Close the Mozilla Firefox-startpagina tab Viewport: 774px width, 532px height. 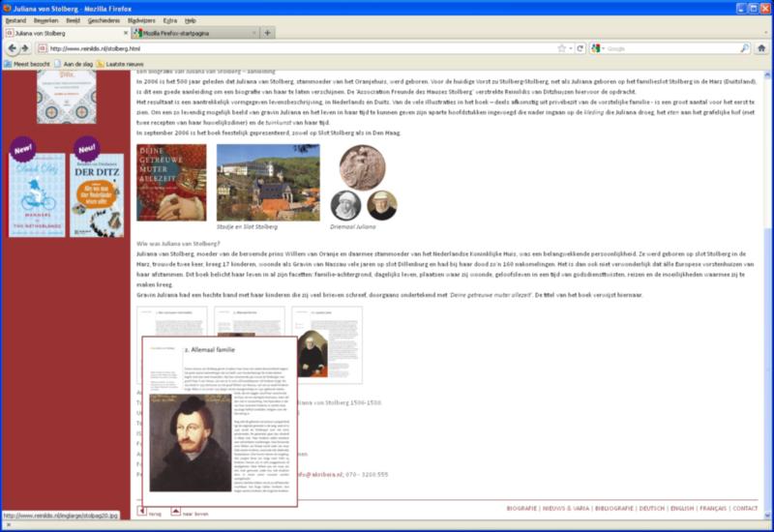coord(254,33)
